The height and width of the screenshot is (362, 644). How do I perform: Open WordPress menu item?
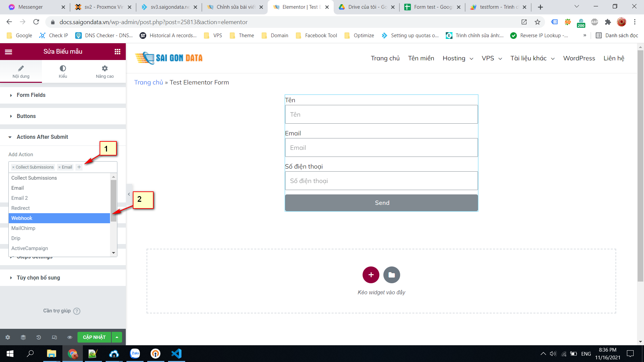579,58
